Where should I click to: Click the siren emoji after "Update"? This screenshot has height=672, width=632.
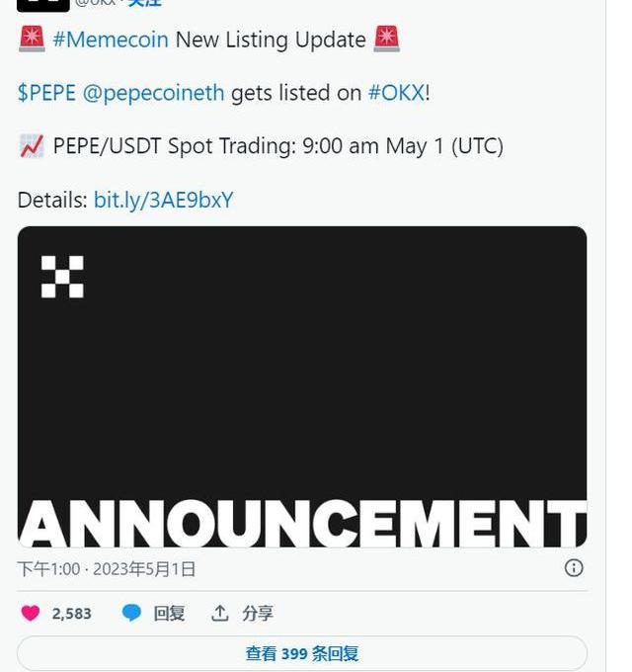point(387,40)
